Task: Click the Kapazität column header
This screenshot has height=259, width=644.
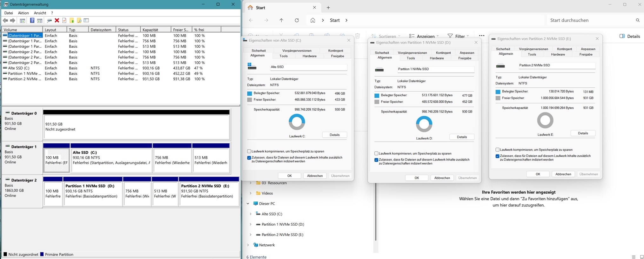Action: [x=156, y=30]
